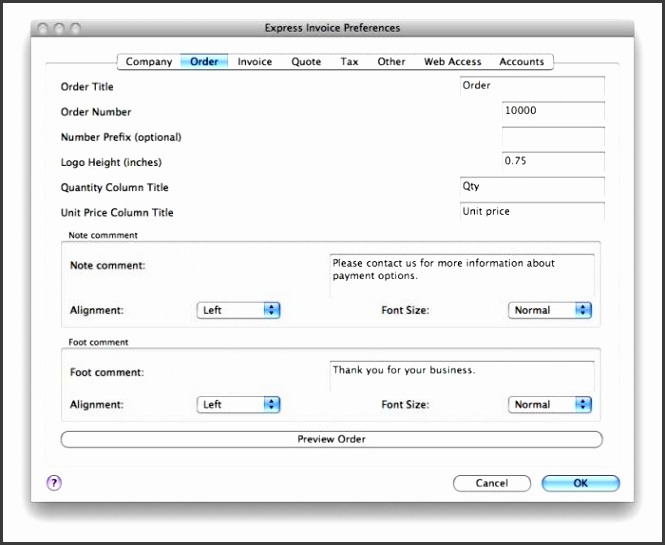Select the Order tab
This screenshot has height=545, width=665.
coord(204,61)
